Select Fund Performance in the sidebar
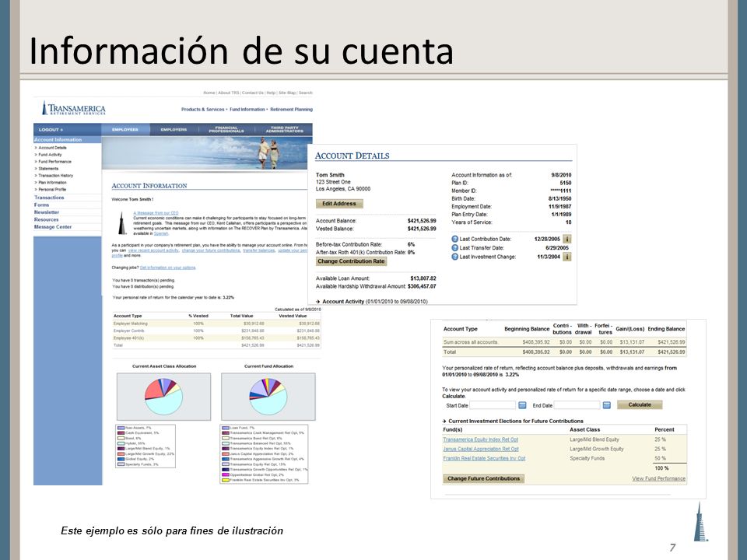This screenshot has width=747, height=560. coord(54,162)
